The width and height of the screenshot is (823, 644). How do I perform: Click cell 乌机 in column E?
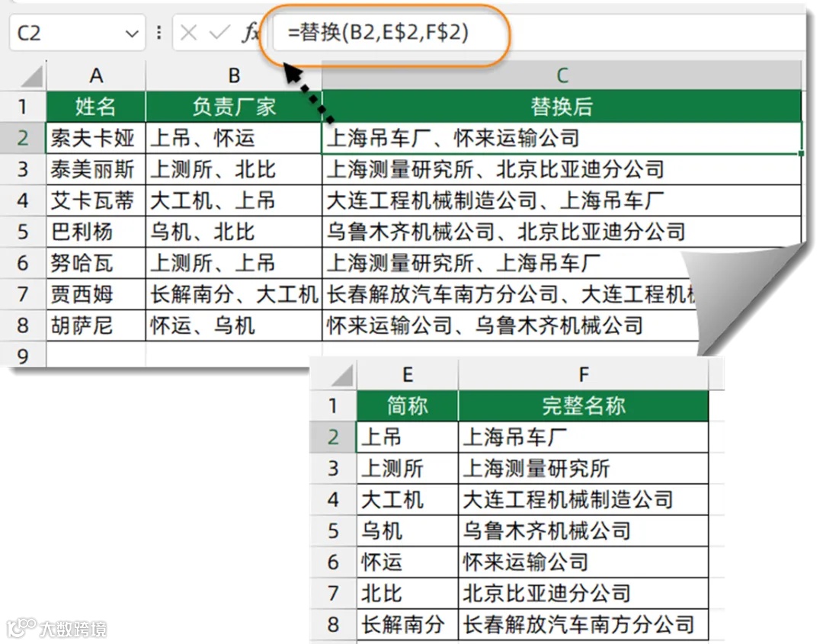(407, 530)
